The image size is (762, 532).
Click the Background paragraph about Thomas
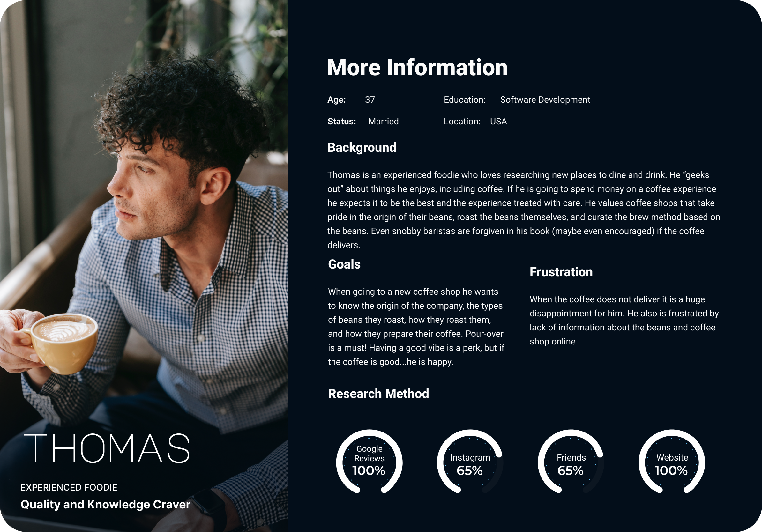click(x=524, y=210)
